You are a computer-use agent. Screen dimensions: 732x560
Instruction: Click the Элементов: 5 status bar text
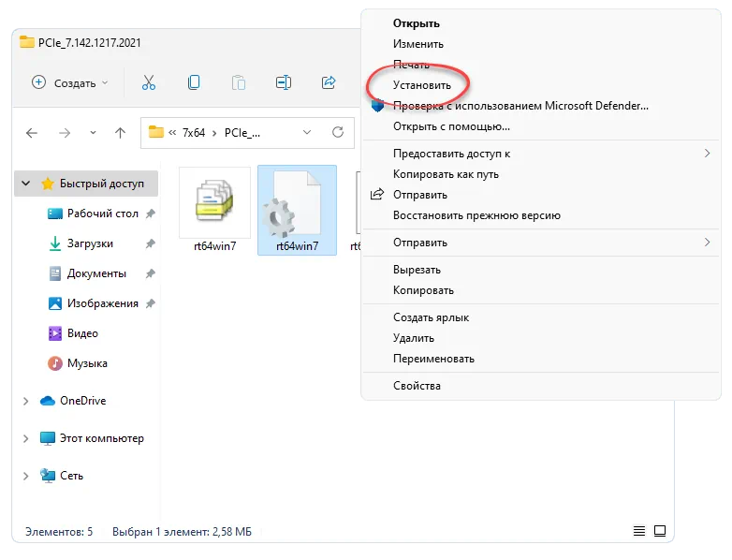(59, 532)
